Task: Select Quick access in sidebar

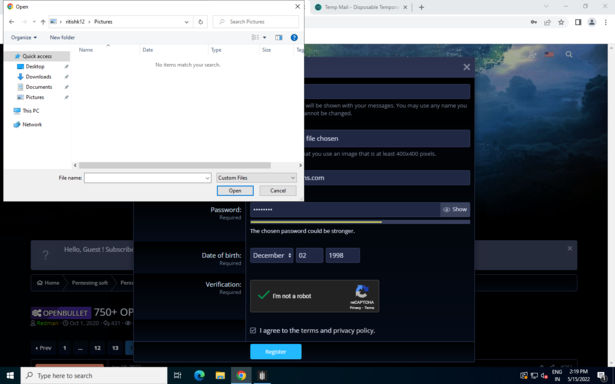Action: 37,56
